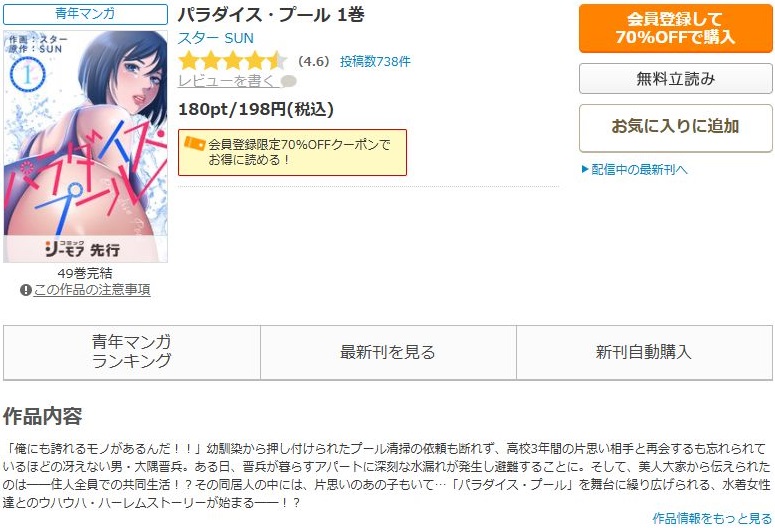Click the 青年マンガ genre tag
This screenshot has height=528, width=775.
pyautogui.click(x=85, y=14)
